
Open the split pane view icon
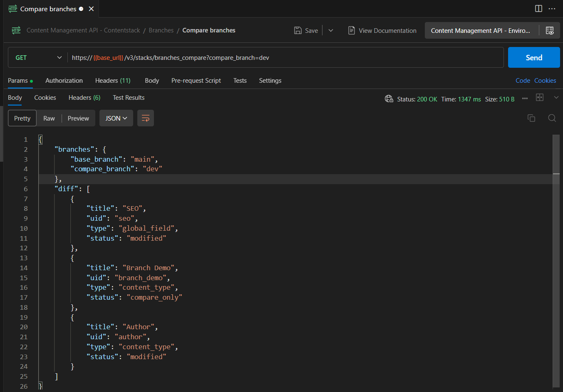tap(538, 9)
